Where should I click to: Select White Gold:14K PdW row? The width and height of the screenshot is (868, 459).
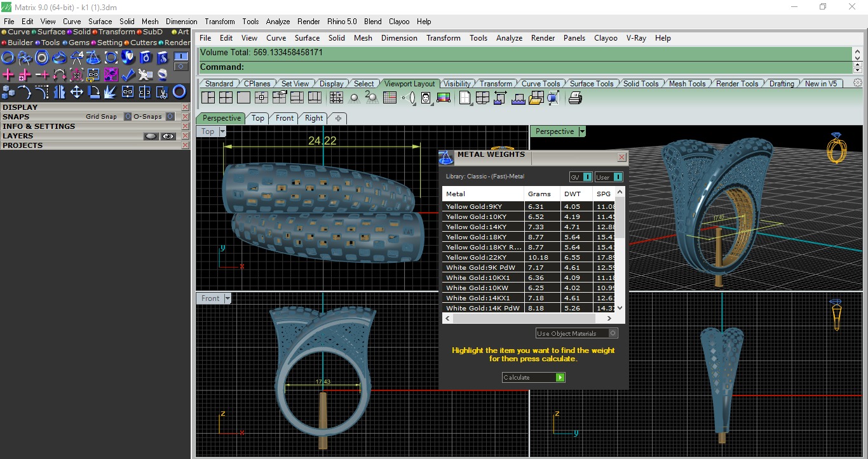point(529,308)
